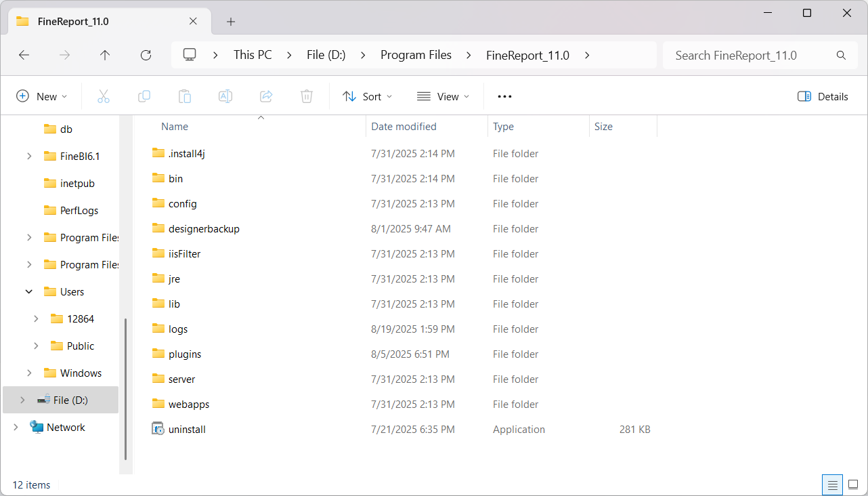Navigate up one folder level
This screenshot has height=496, width=868.
(x=105, y=55)
